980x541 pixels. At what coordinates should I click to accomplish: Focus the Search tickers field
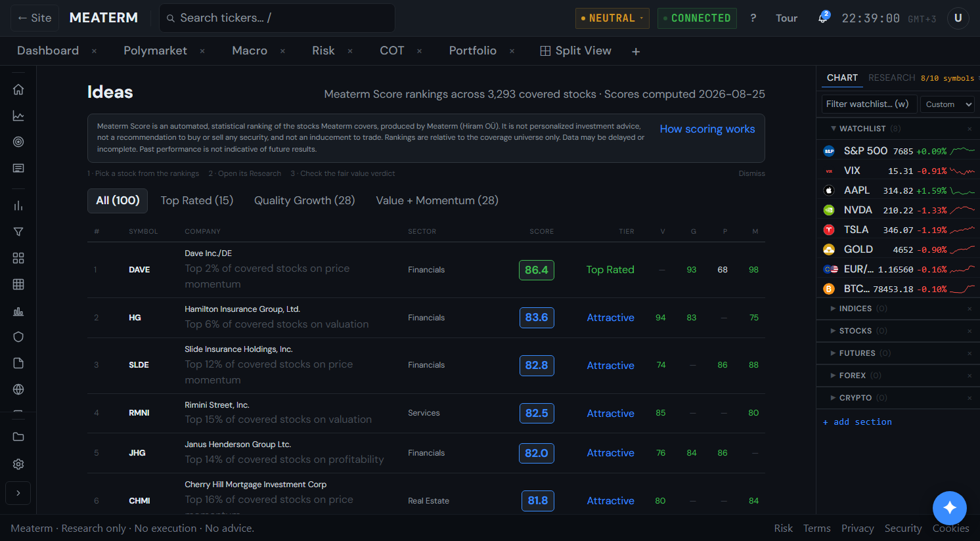tap(277, 18)
